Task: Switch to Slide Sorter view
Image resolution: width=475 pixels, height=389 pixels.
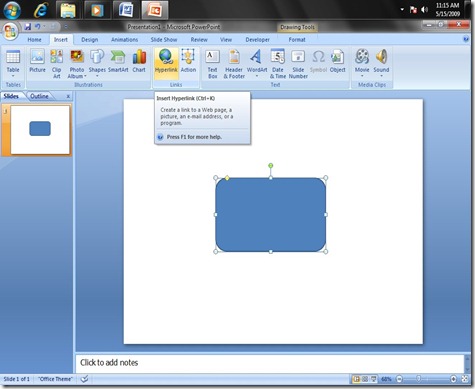Action: [x=365, y=379]
